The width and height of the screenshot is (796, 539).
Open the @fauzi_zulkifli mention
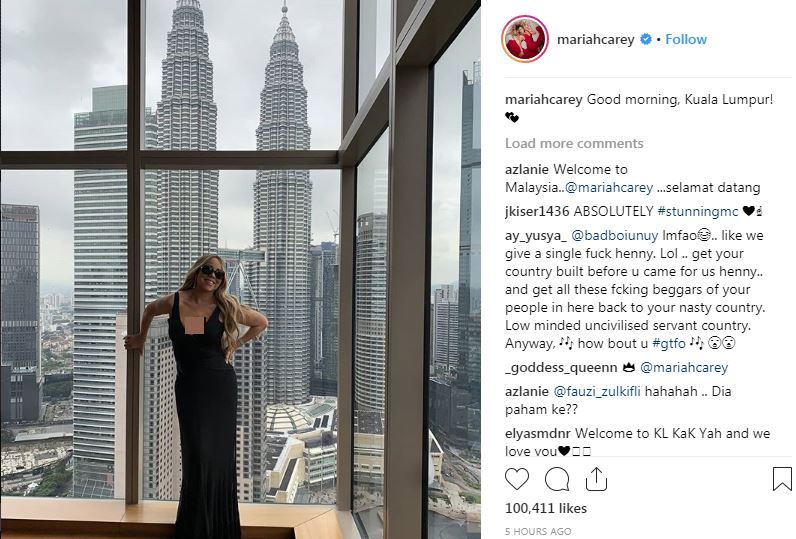(x=597, y=391)
